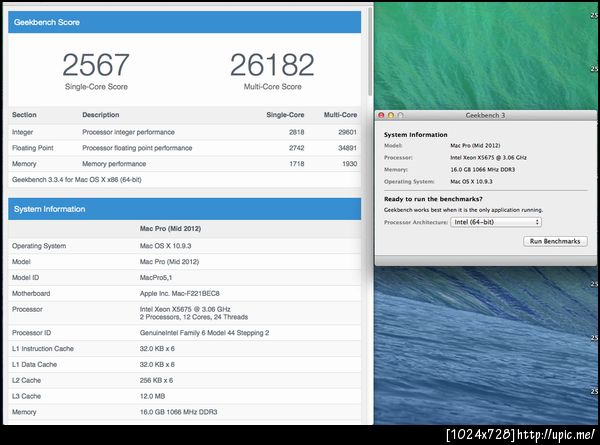Click Floating Point multi-core value 34891
The height and width of the screenshot is (445, 600).
coord(347,148)
